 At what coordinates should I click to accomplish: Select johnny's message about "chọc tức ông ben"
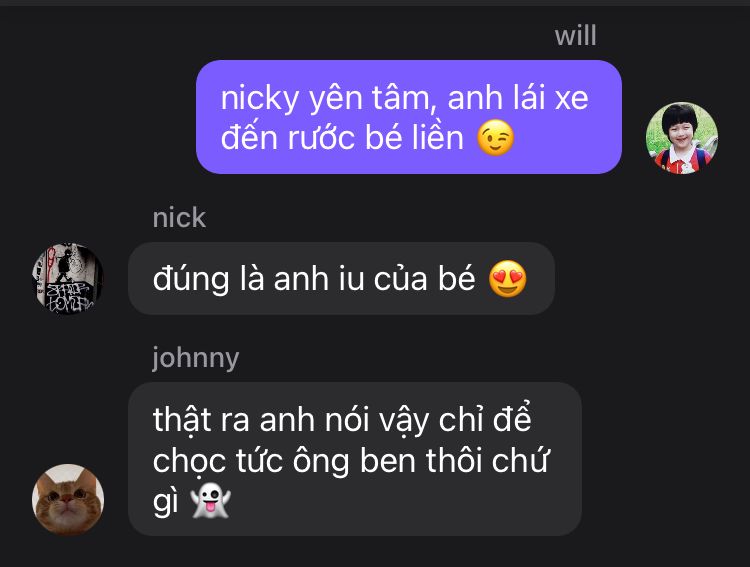point(355,459)
